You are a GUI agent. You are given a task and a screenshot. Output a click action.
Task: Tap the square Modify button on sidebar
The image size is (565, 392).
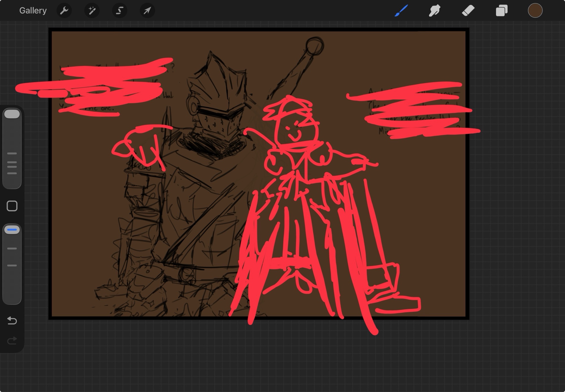click(x=12, y=206)
